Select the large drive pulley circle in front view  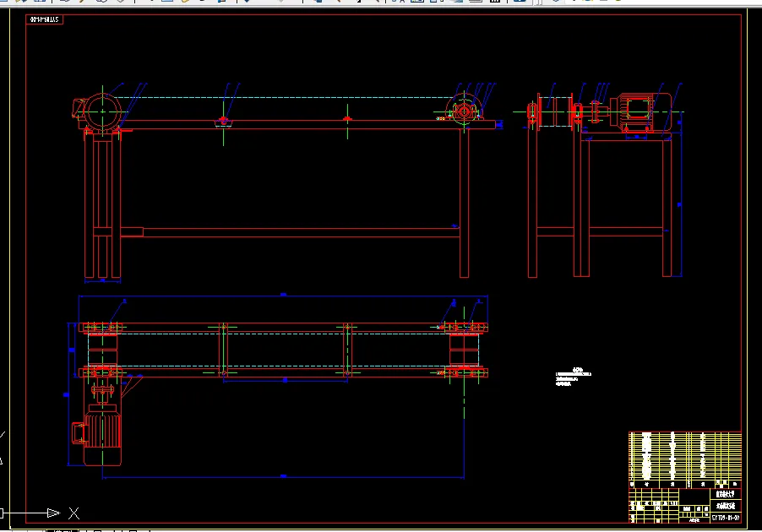point(102,111)
